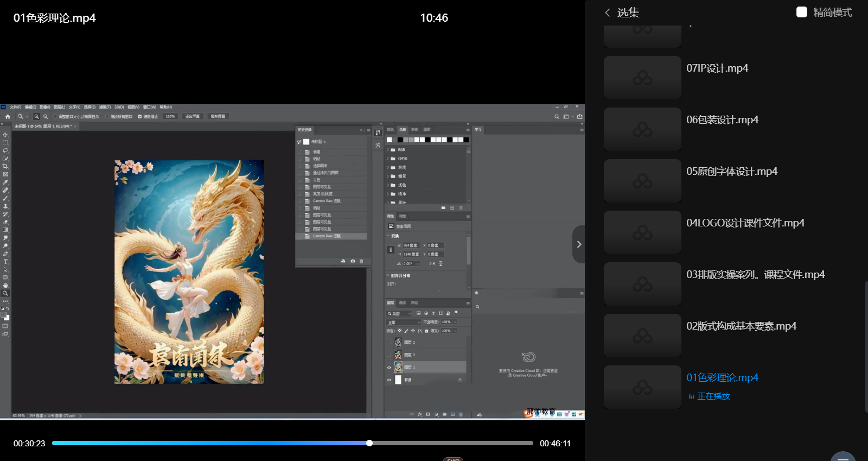Click the back chevron beside 选集

tap(608, 12)
